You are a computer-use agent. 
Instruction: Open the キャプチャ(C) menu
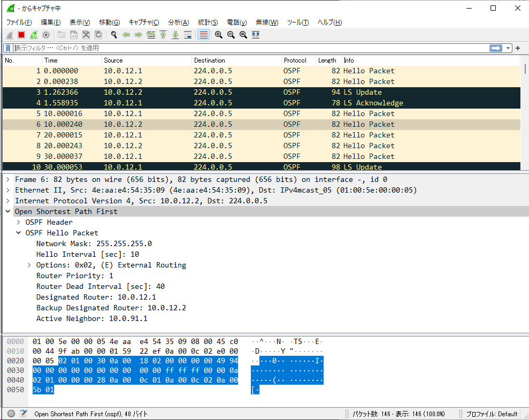144,22
